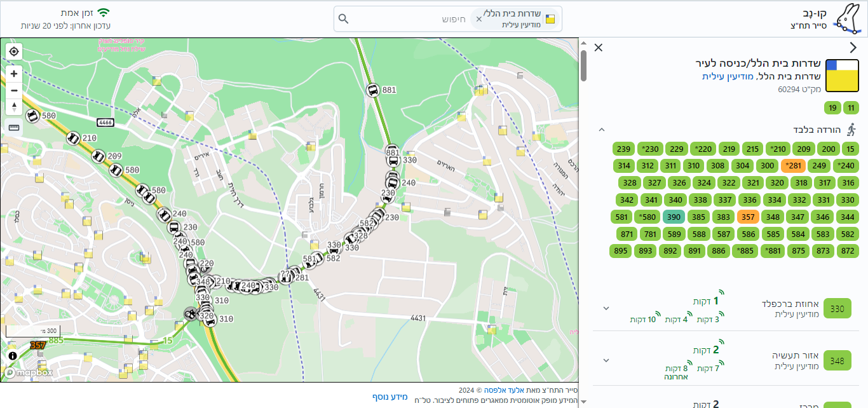Click the road 4466 shield on map
The image size is (868, 408).
point(105,121)
